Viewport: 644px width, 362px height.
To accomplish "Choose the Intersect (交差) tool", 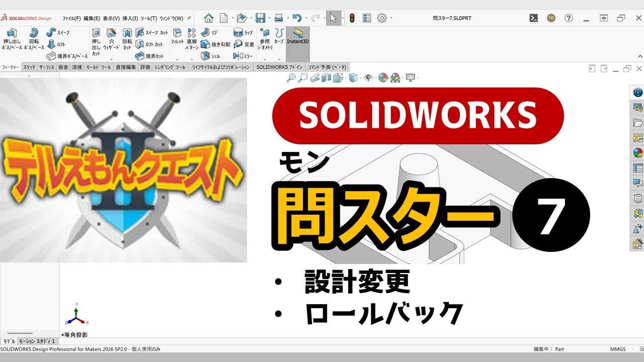I will [244, 44].
